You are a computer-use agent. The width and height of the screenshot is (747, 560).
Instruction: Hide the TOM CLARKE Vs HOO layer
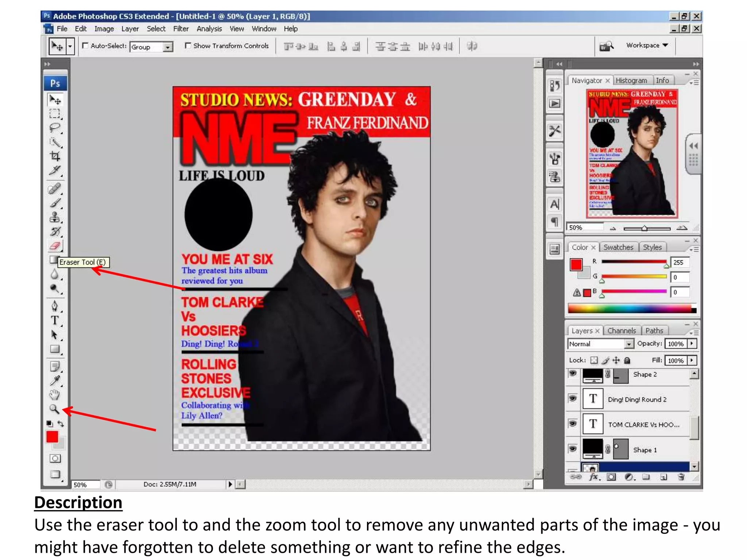(x=573, y=424)
